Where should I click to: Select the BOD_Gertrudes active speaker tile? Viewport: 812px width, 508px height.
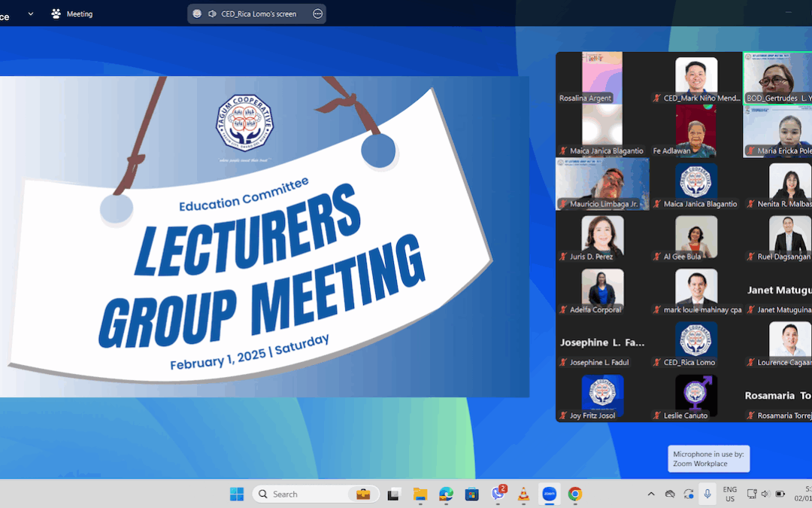click(778, 78)
